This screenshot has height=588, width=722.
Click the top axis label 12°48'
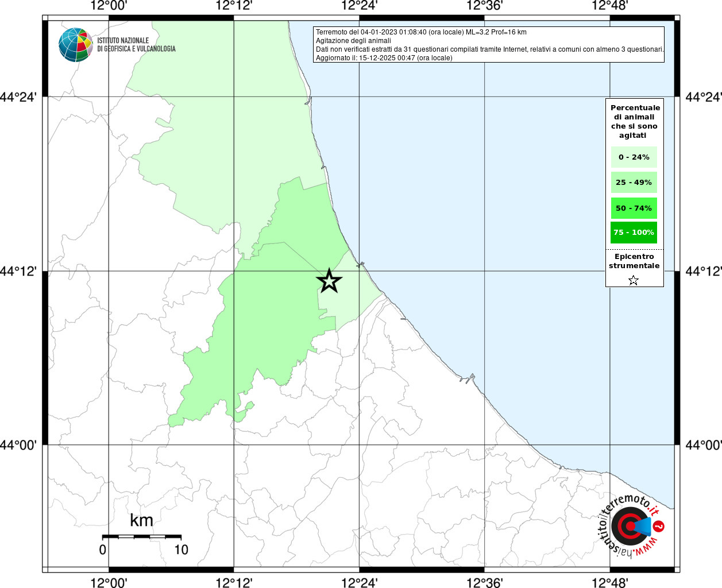[609, 6]
